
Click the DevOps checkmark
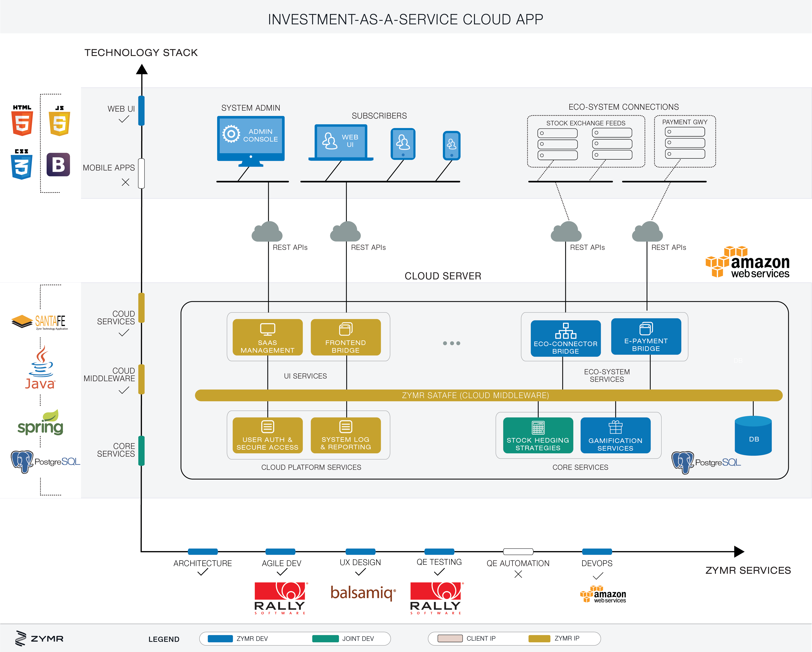598,576
